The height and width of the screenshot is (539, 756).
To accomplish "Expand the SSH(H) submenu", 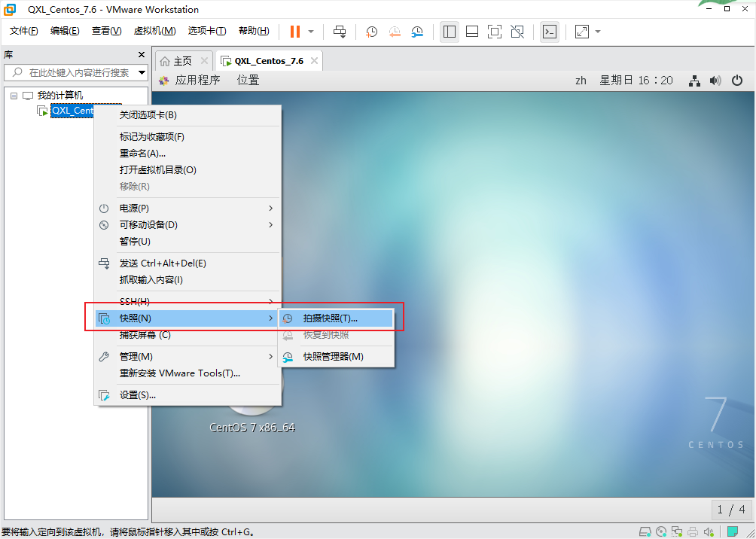I will click(188, 302).
